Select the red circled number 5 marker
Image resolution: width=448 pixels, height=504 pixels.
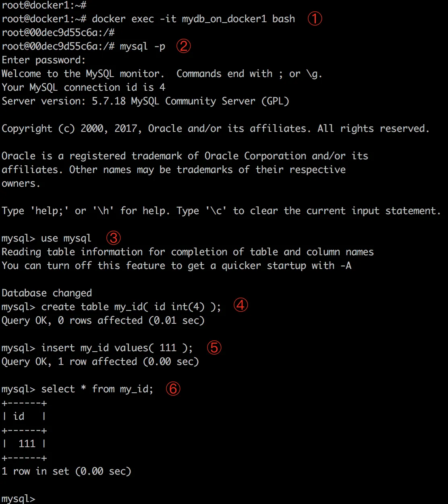[x=214, y=347]
